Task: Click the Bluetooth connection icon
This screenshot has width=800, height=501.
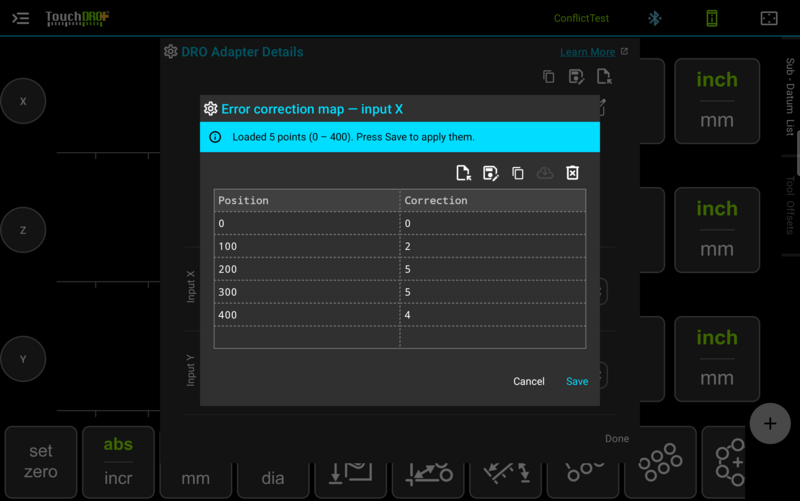Action: (655, 18)
